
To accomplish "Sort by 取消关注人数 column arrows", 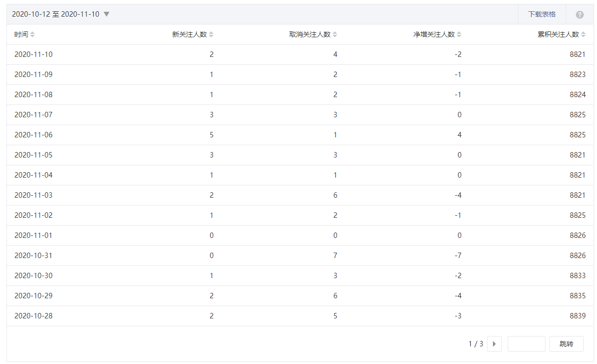I will pyautogui.click(x=335, y=34).
